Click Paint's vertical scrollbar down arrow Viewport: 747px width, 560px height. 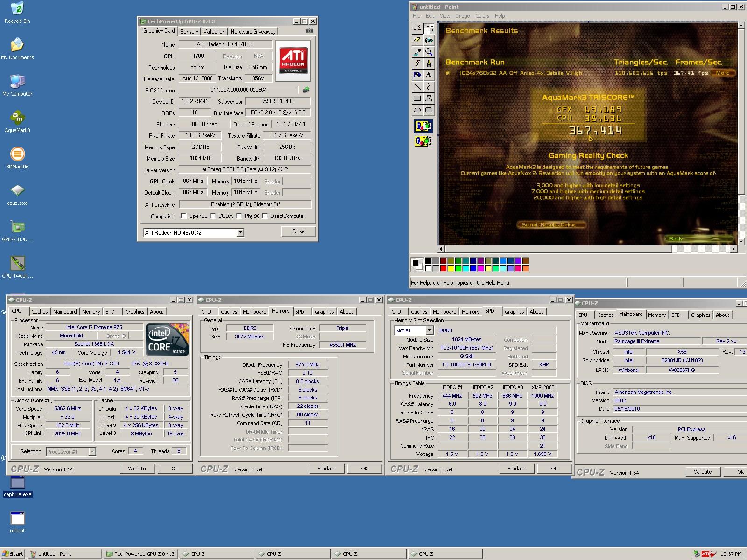click(x=741, y=242)
